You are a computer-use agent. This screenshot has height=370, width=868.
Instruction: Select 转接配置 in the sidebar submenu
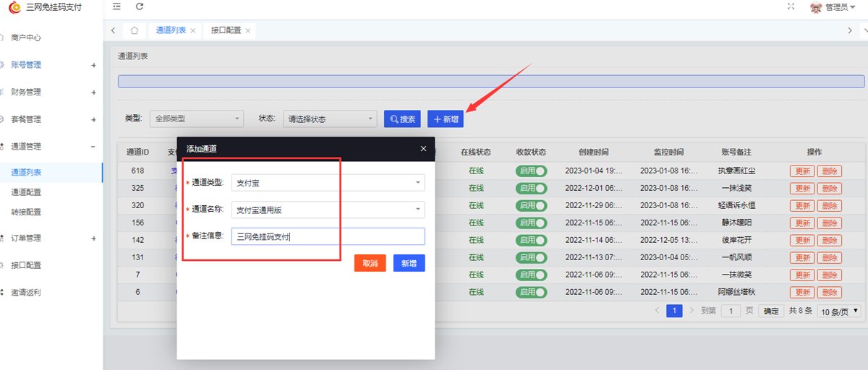coord(26,212)
